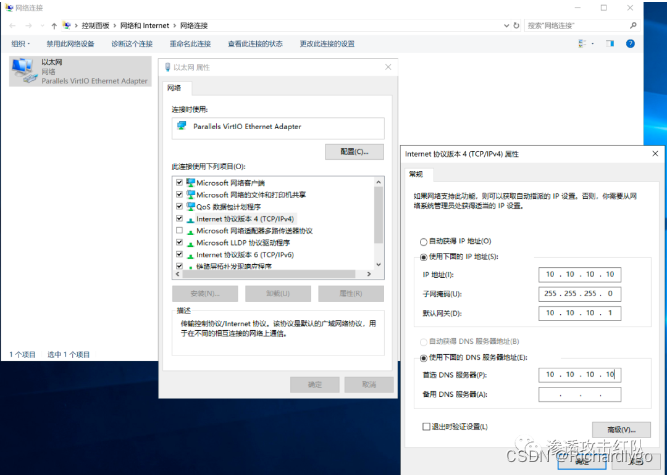This screenshot has width=668, height=475.
Task: Open the view options dropdown arrow
Action: pyautogui.click(x=593, y=43)
